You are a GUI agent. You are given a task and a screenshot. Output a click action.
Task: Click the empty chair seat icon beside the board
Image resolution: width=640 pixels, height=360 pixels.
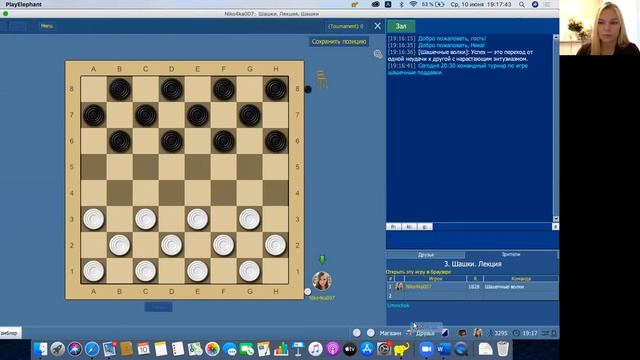321,79
